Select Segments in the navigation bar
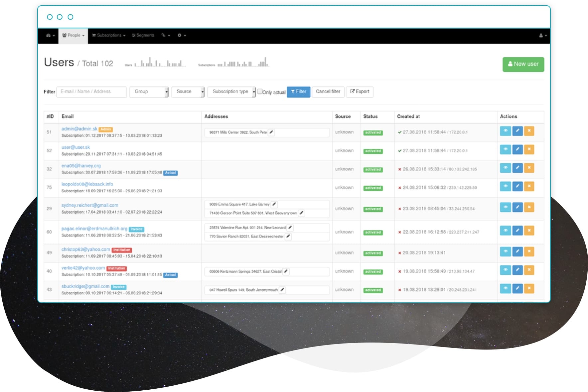Screen dimensions: 588x392 (143, 35)
